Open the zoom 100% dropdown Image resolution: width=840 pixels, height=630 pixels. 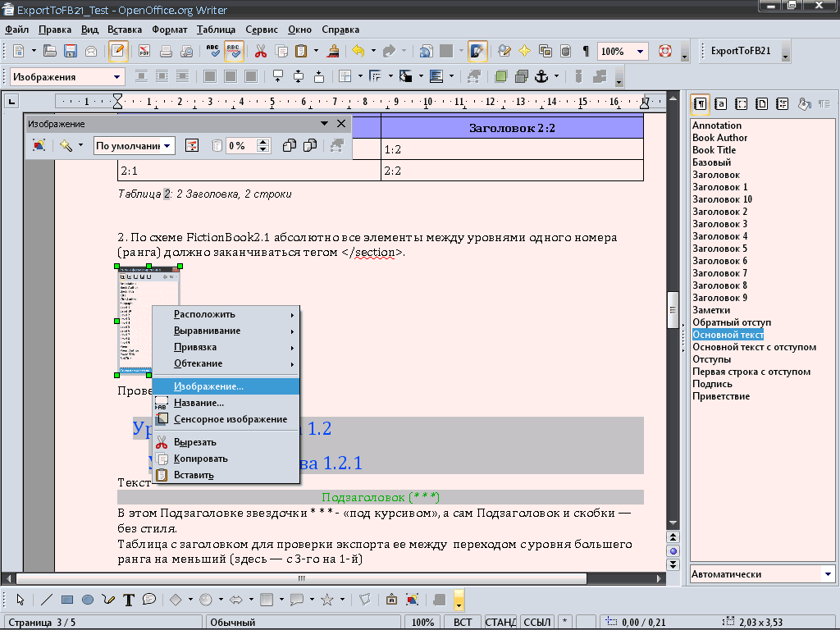pyautogui.click(x=641, y=51)
